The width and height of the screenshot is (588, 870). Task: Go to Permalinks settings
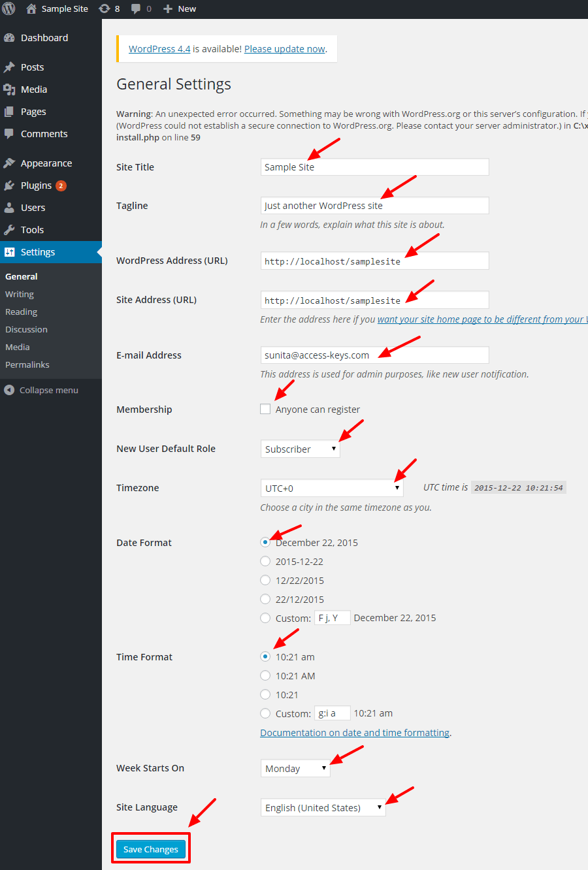(27, 365)
